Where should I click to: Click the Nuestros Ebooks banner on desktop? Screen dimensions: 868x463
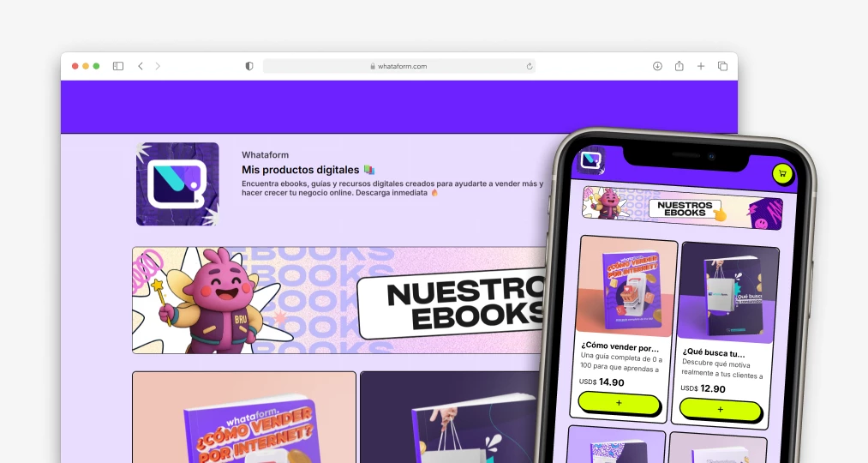(338, 300)
